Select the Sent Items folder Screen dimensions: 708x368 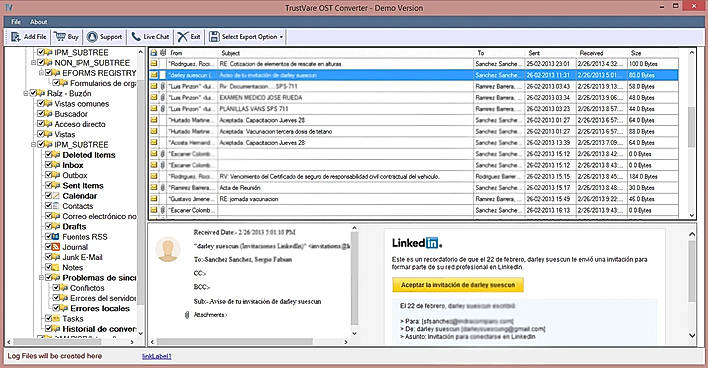(x=83, y=186)
